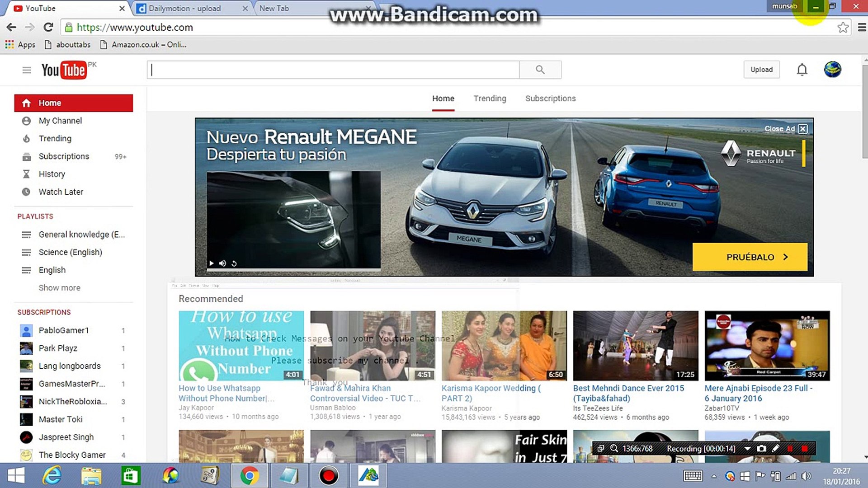
Task: Expand playlists with Show more
Action: click(x=59, y=288)
